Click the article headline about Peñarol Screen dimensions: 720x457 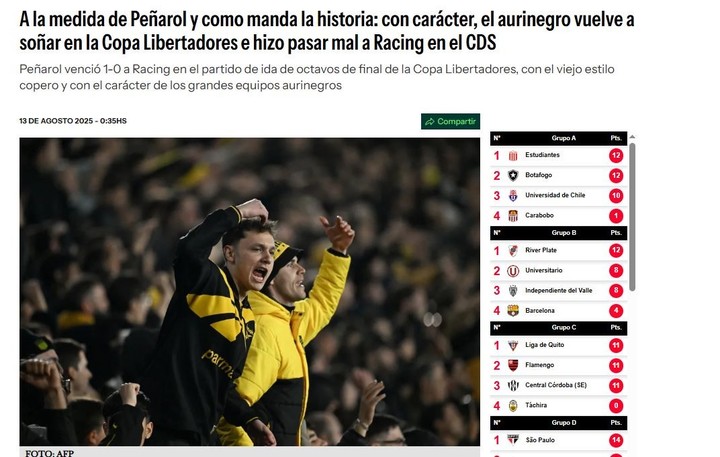326,31
